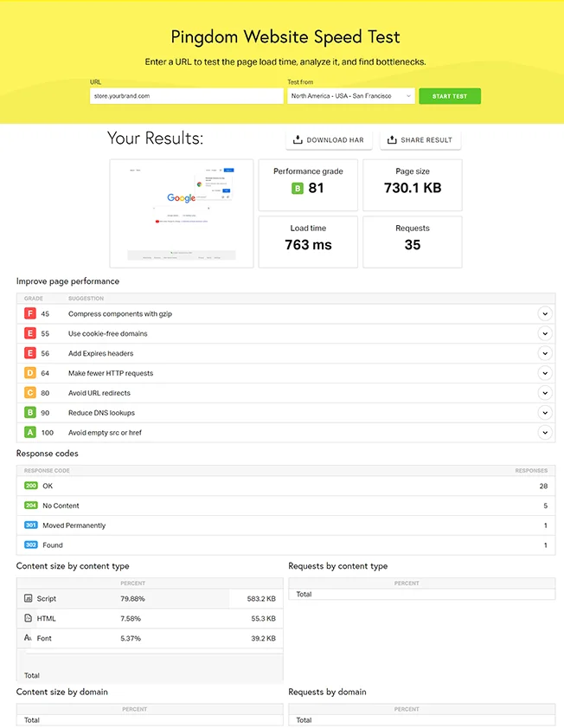Viewport: 564px width, 728px height.
Task: Click the START TEST button
Action: (450, 96)
